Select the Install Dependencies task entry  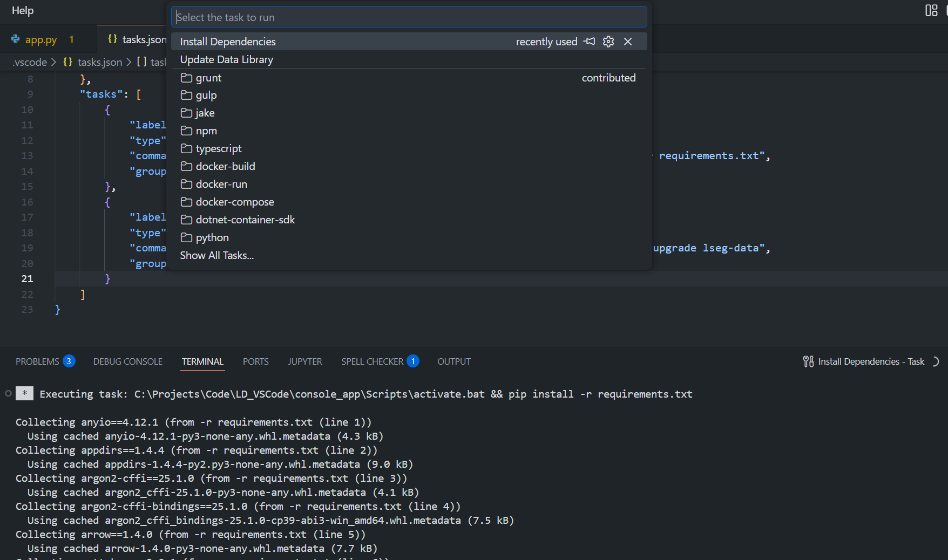pyautogui.click(x=228, y=41)
